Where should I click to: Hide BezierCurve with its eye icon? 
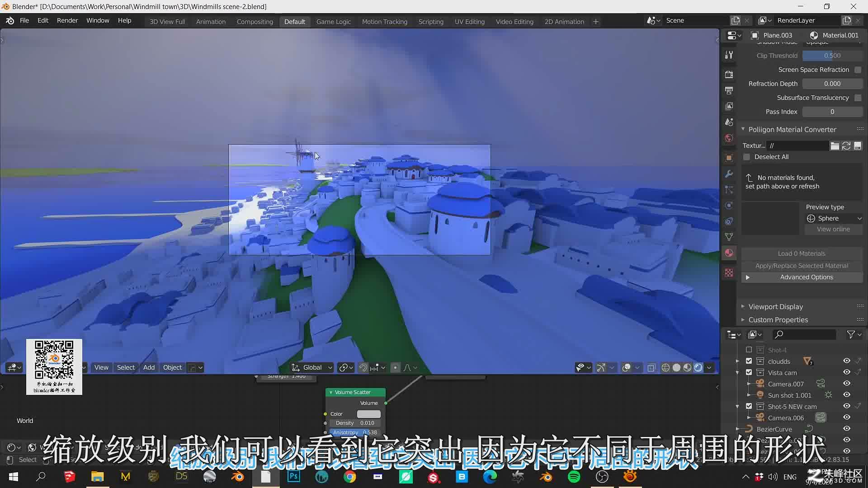coord(847,429)
